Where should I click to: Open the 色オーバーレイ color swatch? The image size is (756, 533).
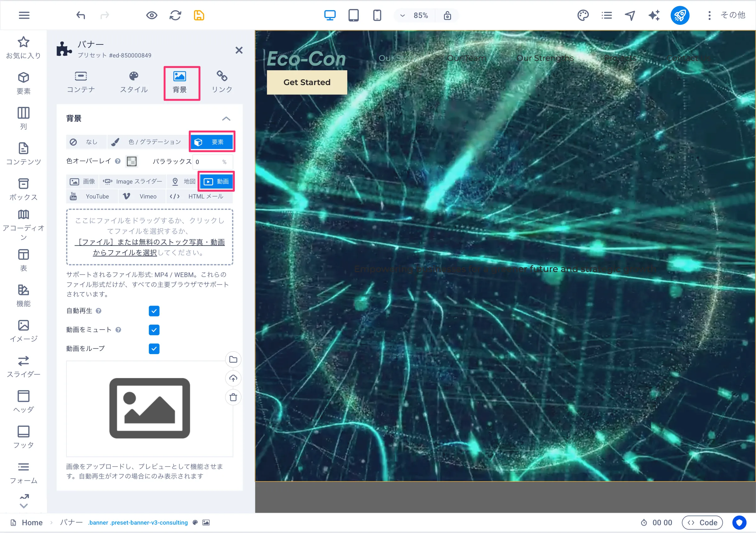click(x=132, y=161)
